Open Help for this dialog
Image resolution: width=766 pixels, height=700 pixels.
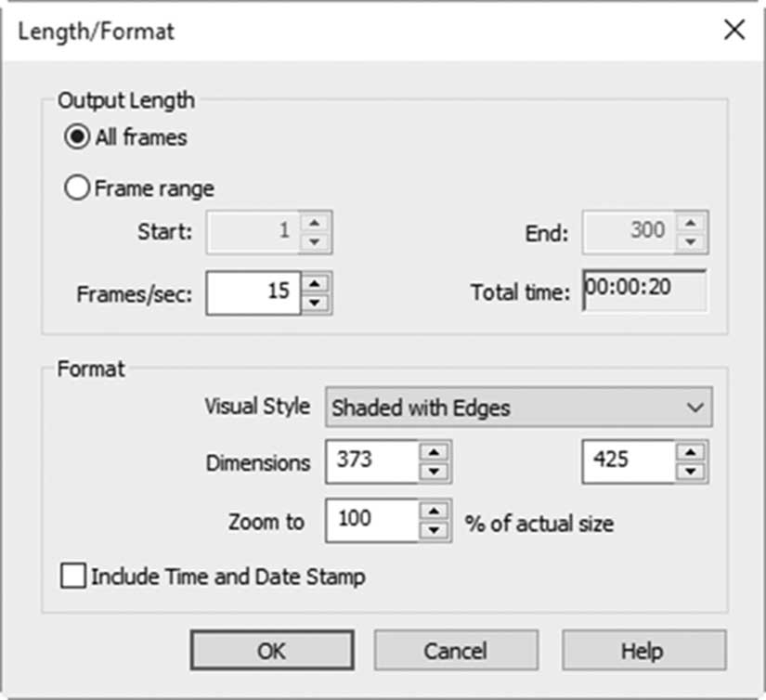tap(643, 651)
